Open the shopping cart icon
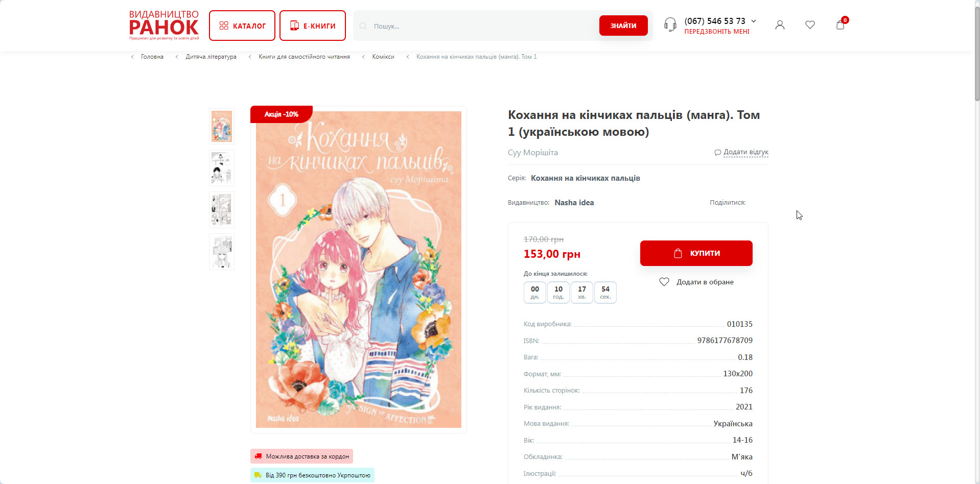 (841, 25)
